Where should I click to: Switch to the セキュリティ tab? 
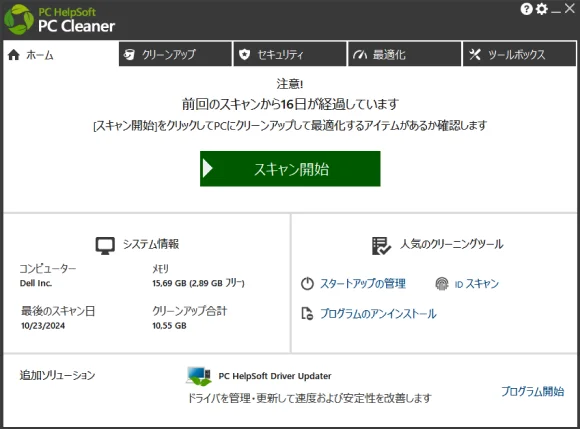pyautogui.click(x=290, y=54)
